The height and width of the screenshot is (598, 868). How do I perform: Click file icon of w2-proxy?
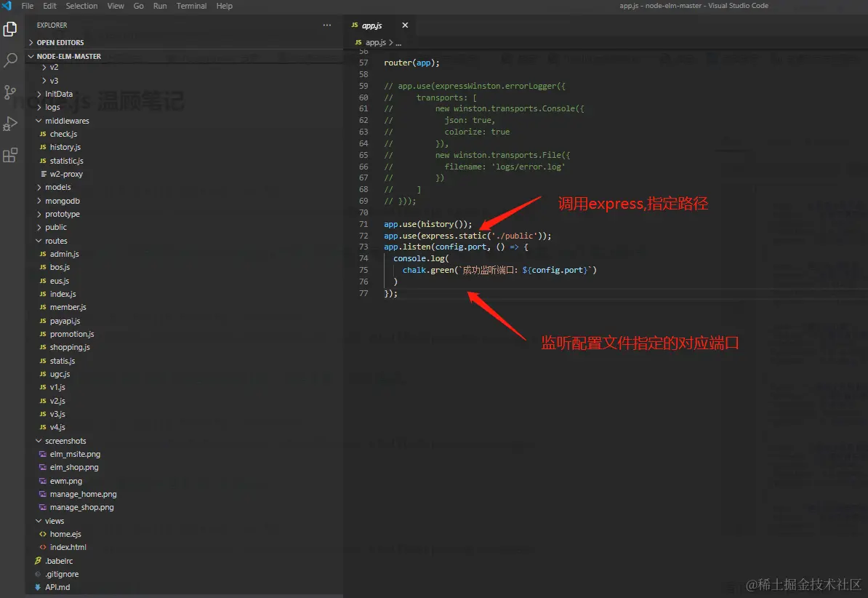tap(43, 174)
